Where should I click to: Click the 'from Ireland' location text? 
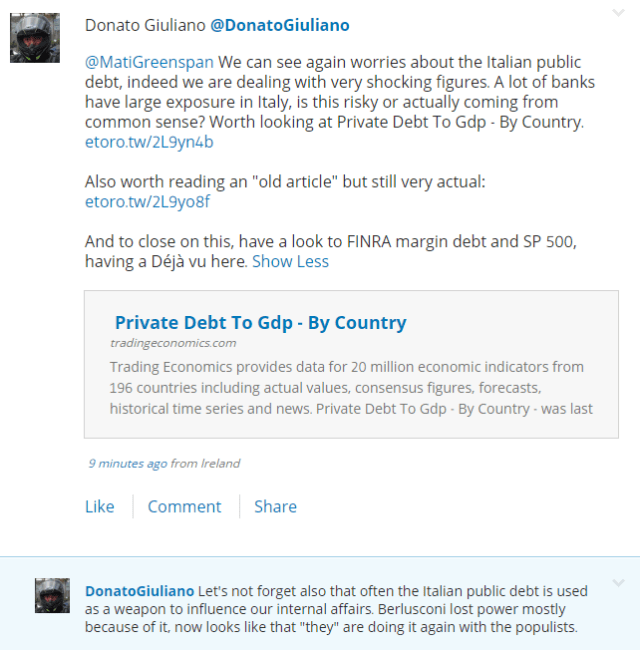coord(206,464)
